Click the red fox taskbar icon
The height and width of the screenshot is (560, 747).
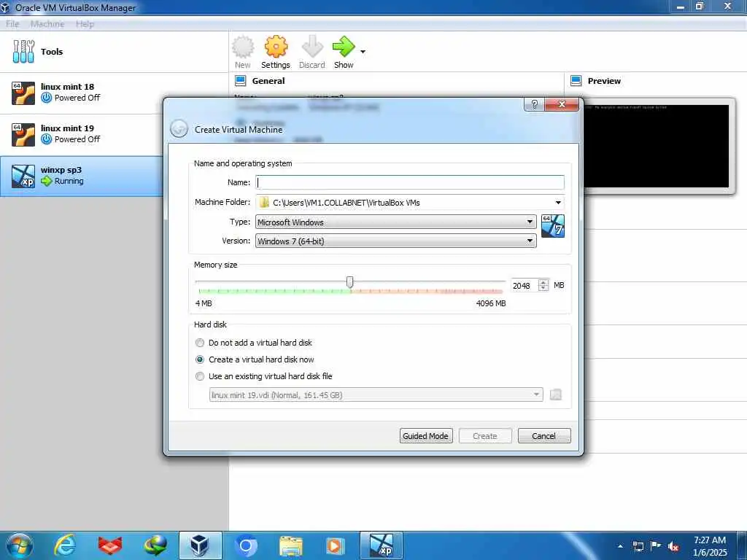110,545
